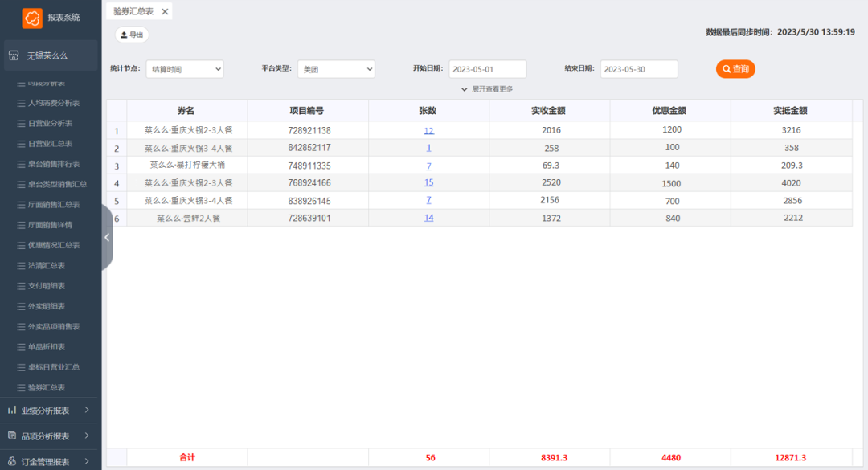Click the store icon beside 无锡菜么么
Viewport: 868px width, 470px height.
14,55
